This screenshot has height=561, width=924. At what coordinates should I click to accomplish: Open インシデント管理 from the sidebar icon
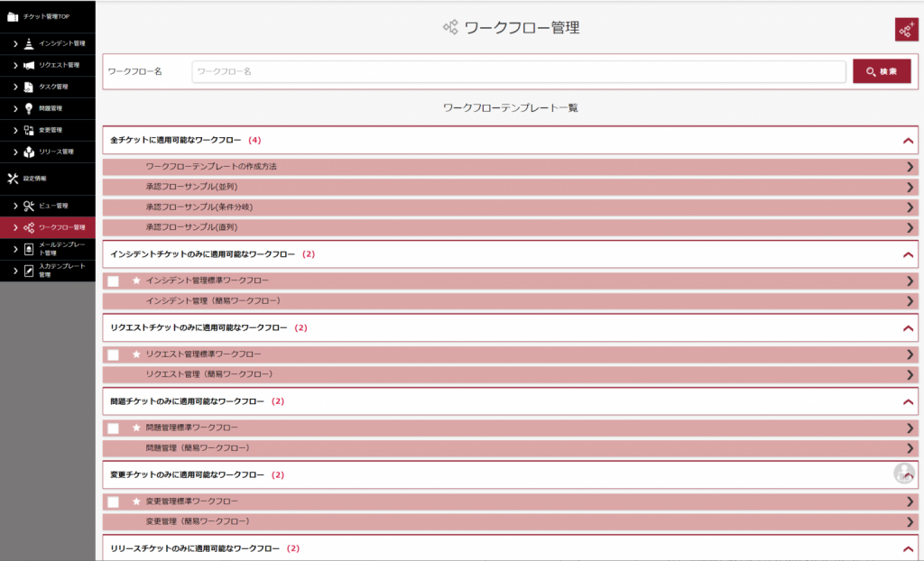coord(27,43)
